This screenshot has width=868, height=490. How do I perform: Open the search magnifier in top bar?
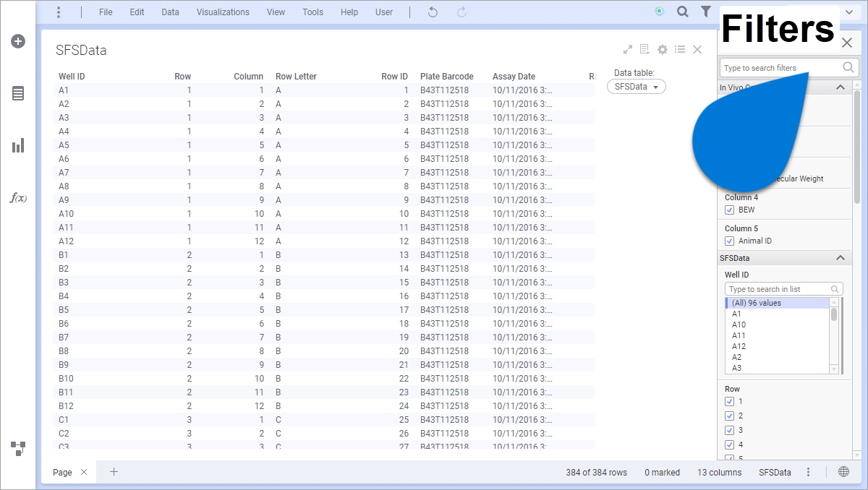pos(682,12)
